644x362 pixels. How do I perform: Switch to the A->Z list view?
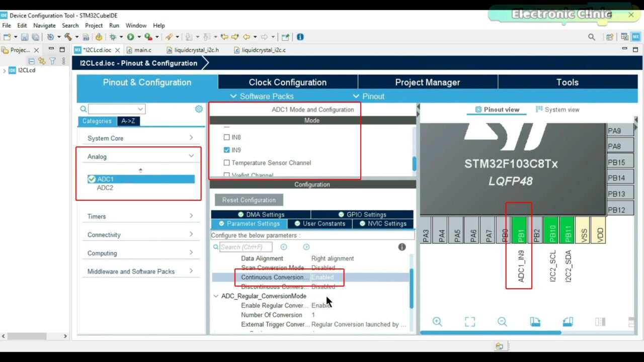[128, 121]
